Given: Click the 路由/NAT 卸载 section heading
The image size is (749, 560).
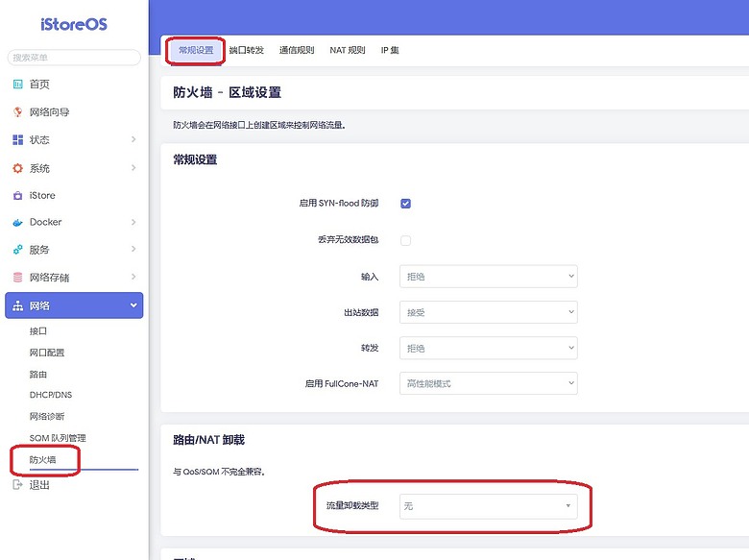Looking at the screenshot, I should (208, 440).
